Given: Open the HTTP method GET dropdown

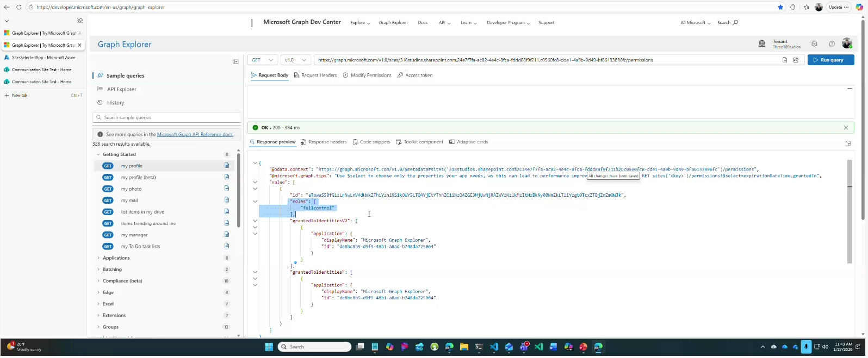Looking at the screenshot, I should click(263, 60).
